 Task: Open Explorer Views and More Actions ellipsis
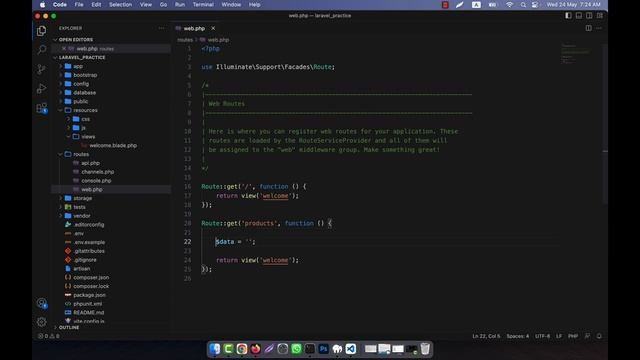162,28
